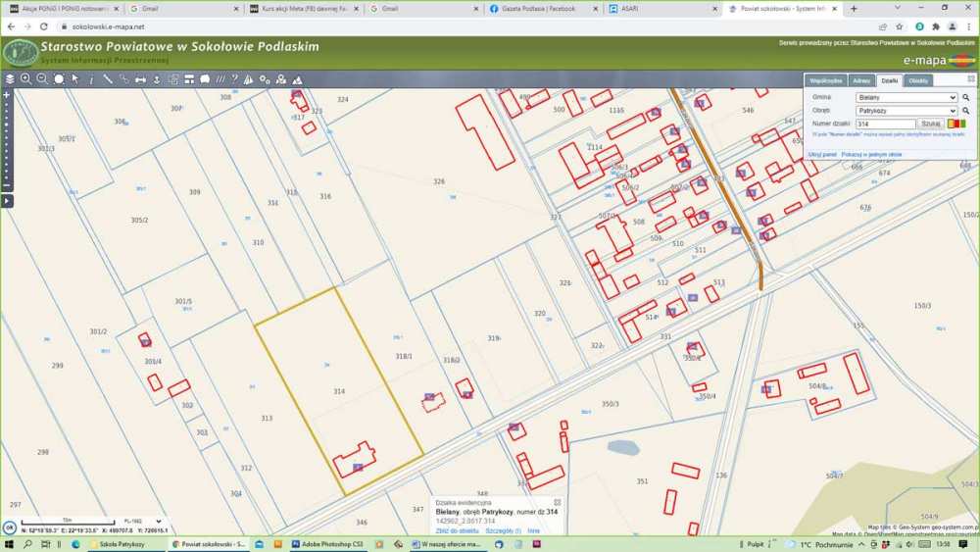The height and width of the screenshot is (552, 980).
Task: Open the map layers panel icon
Action: (10, 79)
